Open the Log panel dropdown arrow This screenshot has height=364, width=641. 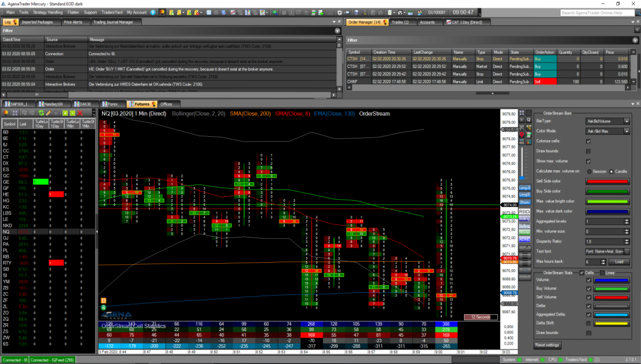tap(334, 22)
